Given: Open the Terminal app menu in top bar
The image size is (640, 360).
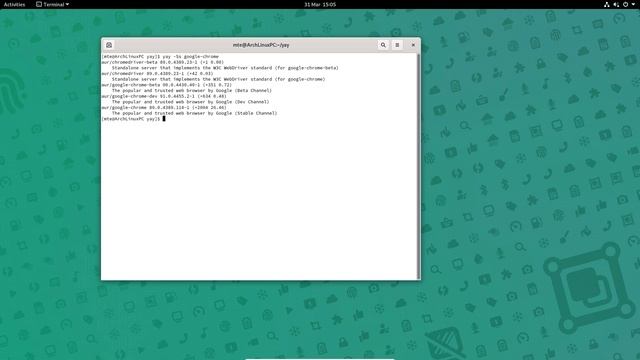Looking at the screenshot, I should tap(53, 4).
